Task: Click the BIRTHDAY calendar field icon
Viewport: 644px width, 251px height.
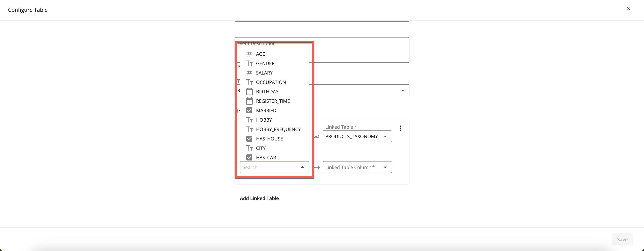Action: [x=249, y=91]
